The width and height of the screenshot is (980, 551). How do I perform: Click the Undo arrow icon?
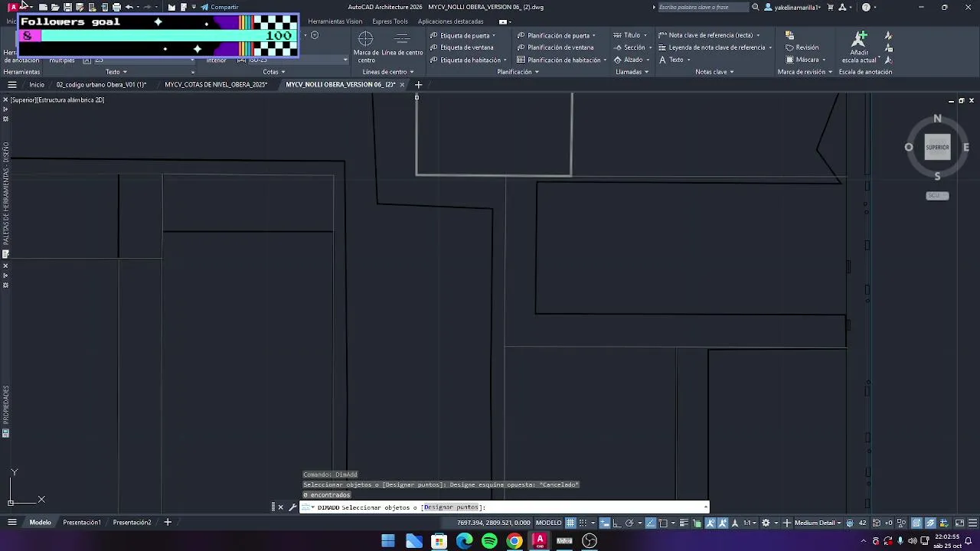(129, 7)
